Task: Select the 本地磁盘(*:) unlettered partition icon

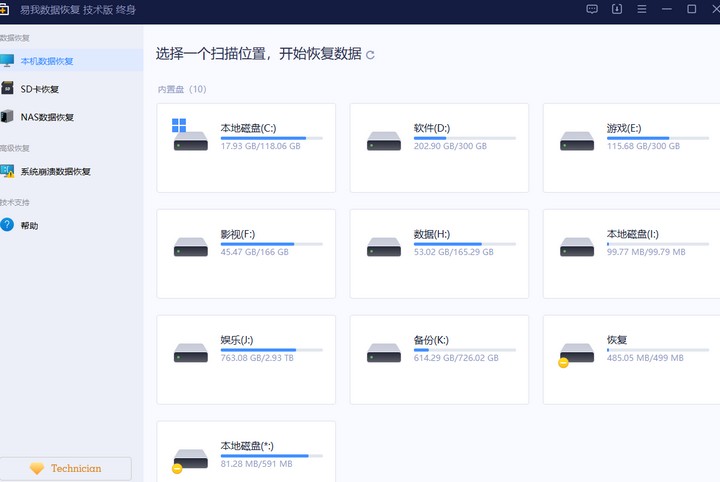Action: [x=190, y=458]
